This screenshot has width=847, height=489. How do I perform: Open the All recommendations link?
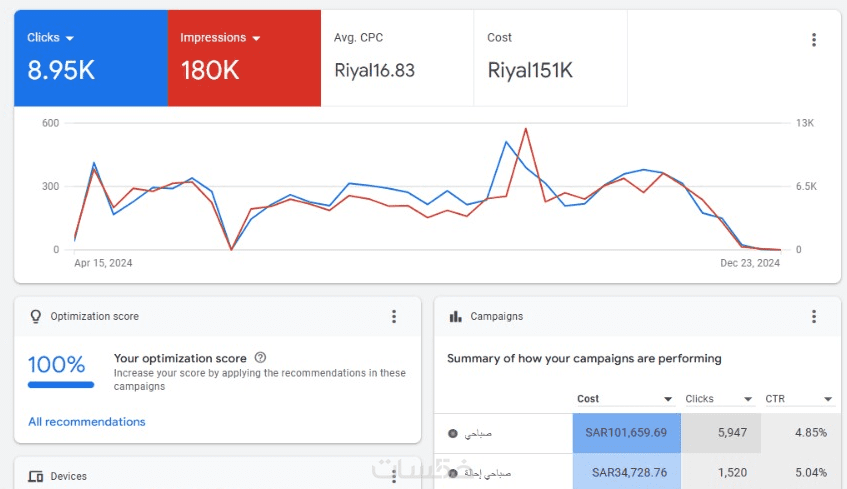point(87,422)
